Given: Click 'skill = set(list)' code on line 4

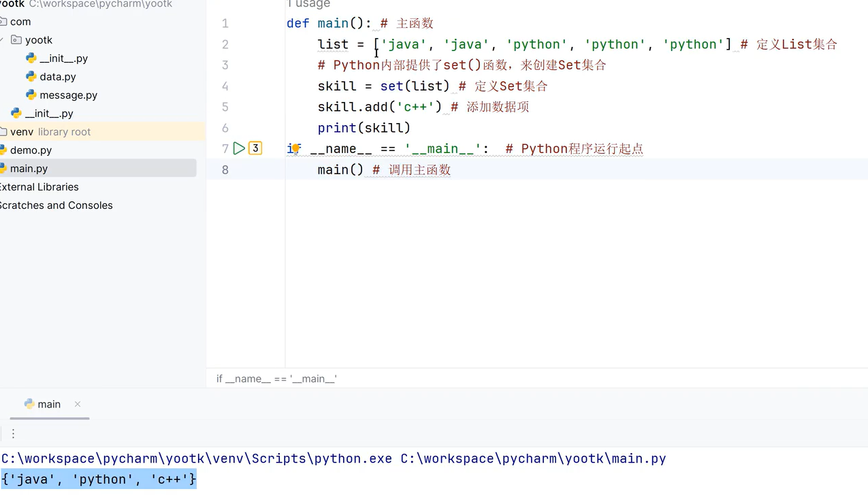Looking at the screenshot, I should click(384, 86).
